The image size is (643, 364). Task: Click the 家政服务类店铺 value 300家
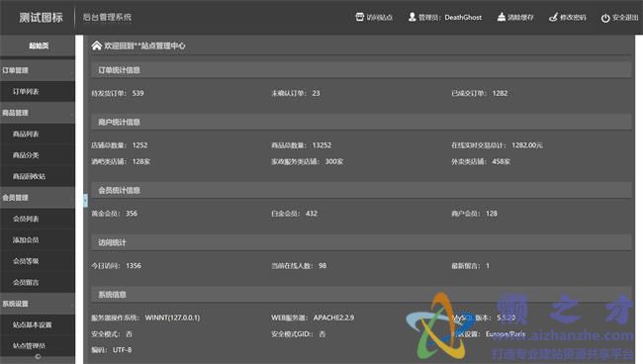[x=334, y=161]
